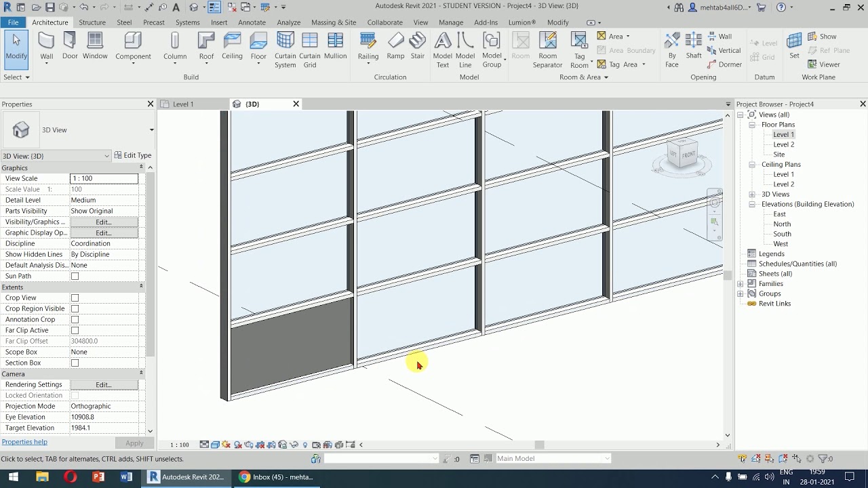
Task: Select the Tag Room tool
Action: [579, 50]
